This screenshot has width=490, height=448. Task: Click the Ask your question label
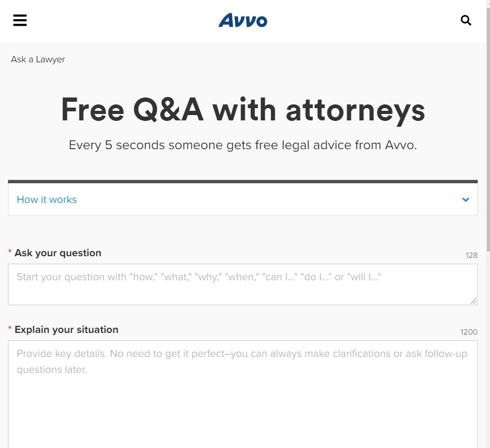[58, 253]
